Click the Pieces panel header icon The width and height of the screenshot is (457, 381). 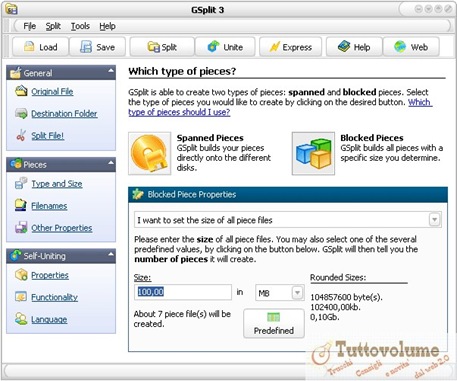click(x=16, y=164)
